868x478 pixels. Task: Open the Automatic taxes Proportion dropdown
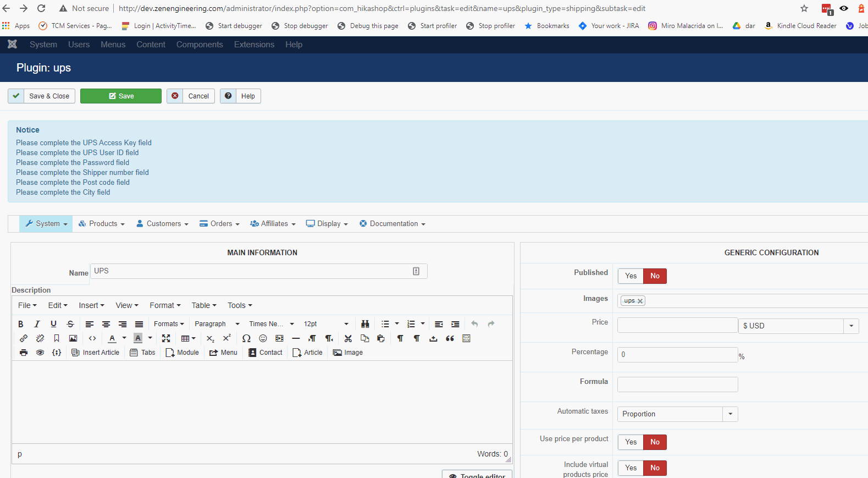(x=677, y=414)
